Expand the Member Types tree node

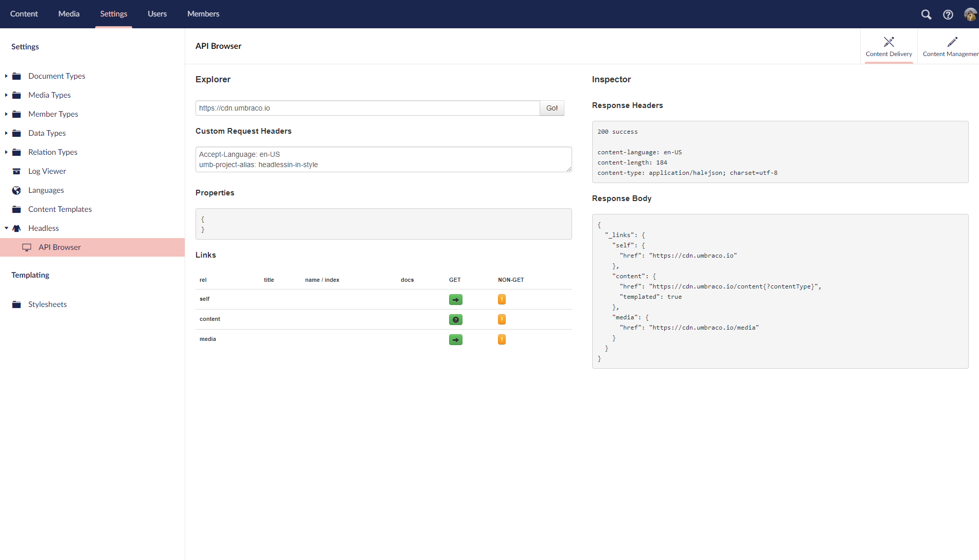coord(6,114)
